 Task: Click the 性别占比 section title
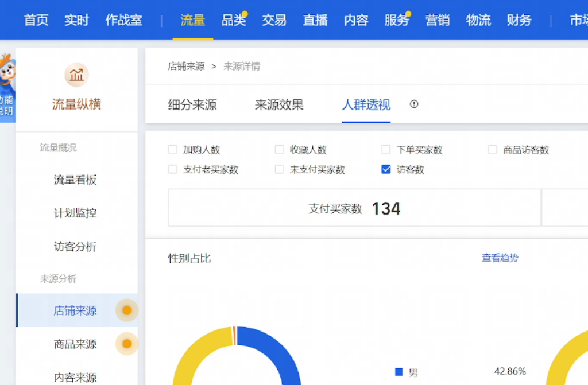pos(189,258)
